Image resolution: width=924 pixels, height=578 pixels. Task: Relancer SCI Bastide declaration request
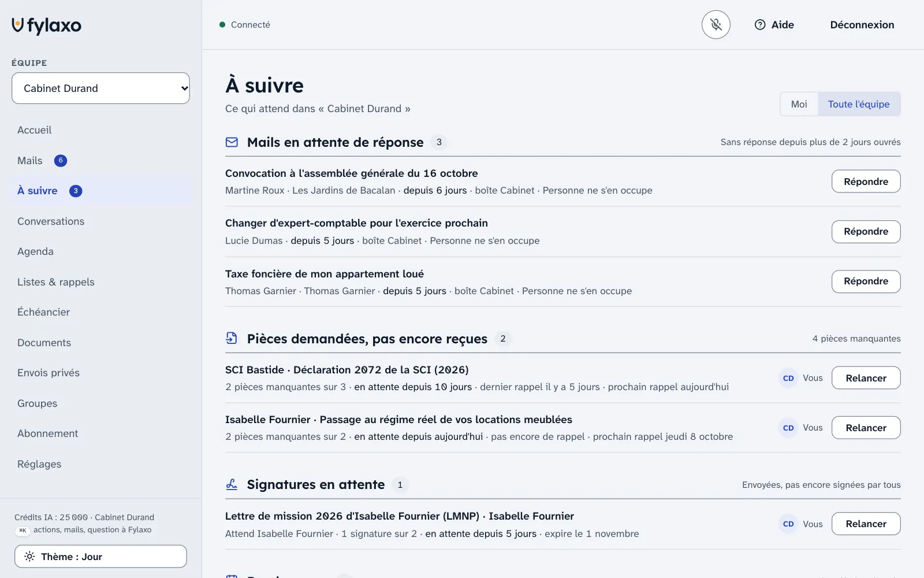[x=866, y=378]
